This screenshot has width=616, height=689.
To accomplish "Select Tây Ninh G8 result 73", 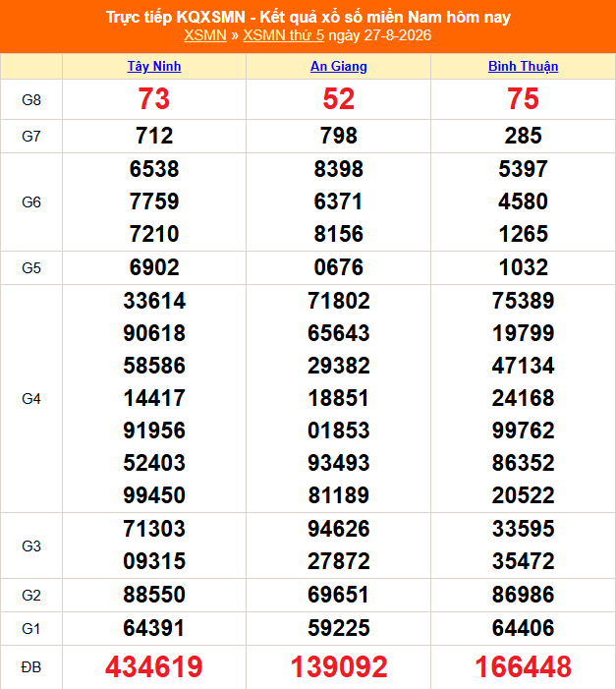I will (154, 99).
